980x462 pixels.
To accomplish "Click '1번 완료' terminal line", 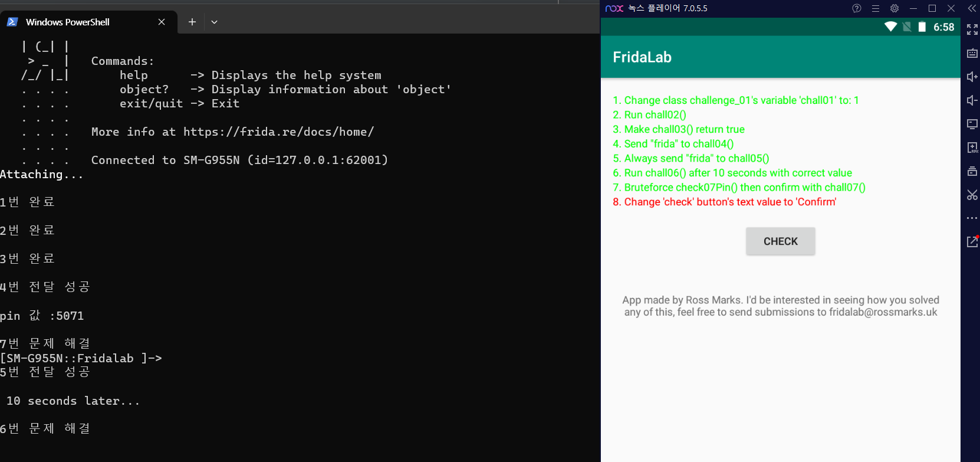I will pos(27,202).
